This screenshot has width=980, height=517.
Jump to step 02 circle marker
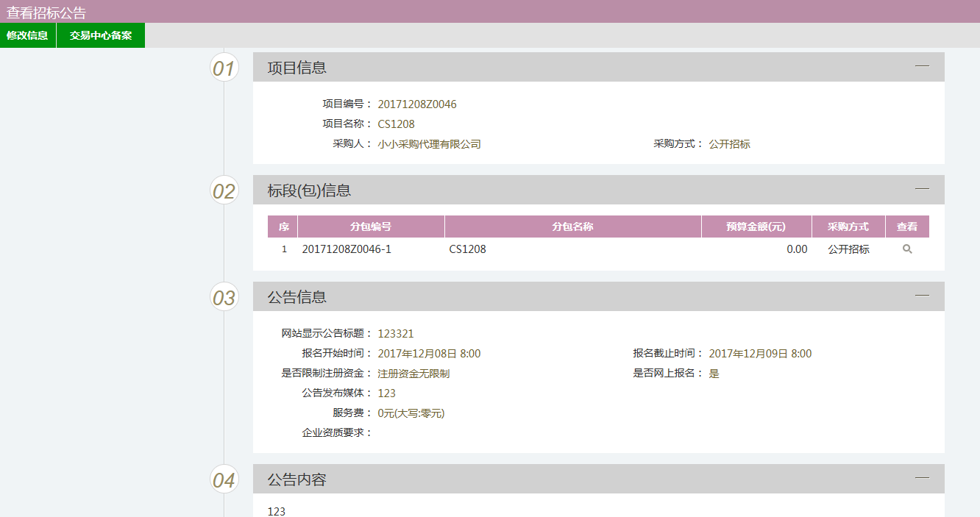click(x=224, y=191)
